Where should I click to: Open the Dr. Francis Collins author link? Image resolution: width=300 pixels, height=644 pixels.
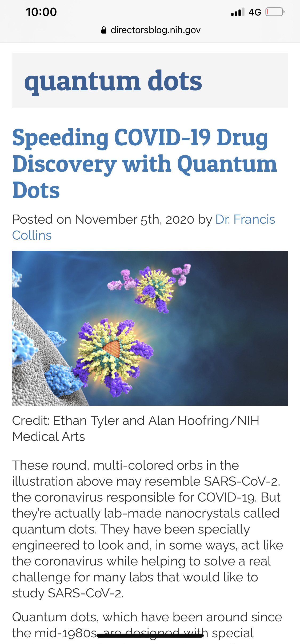click(245, 220)
